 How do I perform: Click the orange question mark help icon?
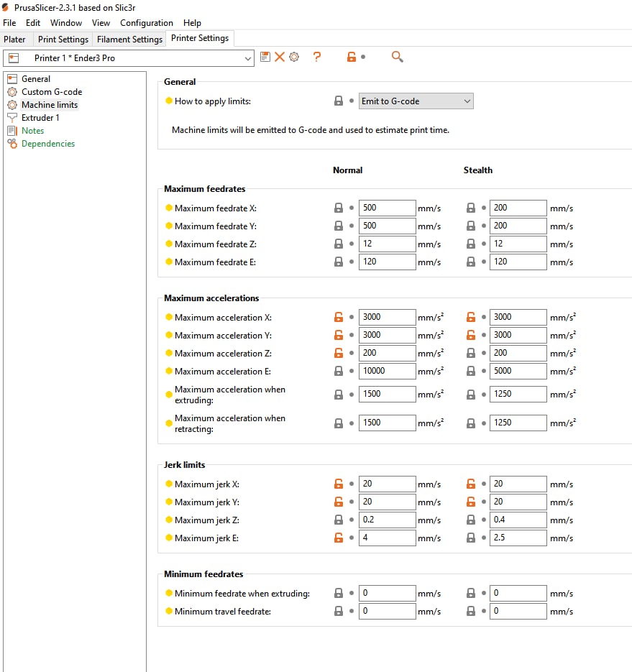pyautogui.click(x=317, y=57)
